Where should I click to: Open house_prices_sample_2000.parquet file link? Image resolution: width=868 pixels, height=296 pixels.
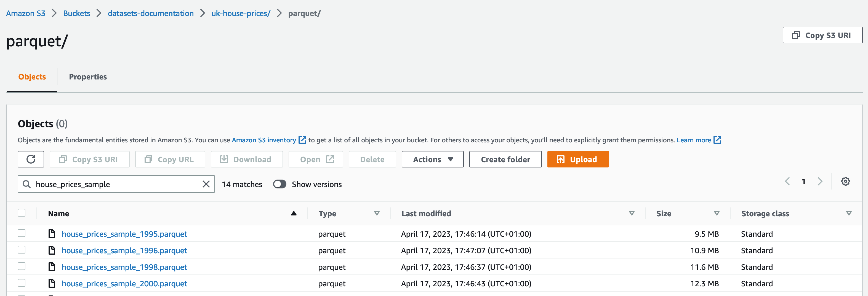[124, 284]
